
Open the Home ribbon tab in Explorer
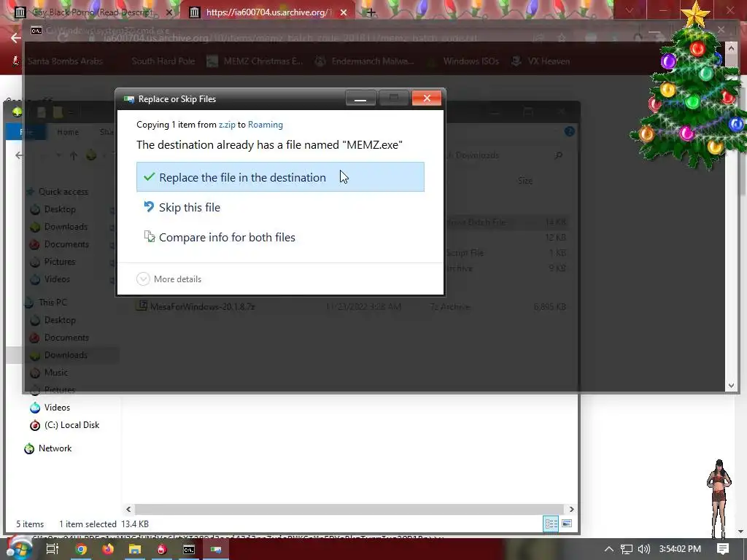[68, 132]
